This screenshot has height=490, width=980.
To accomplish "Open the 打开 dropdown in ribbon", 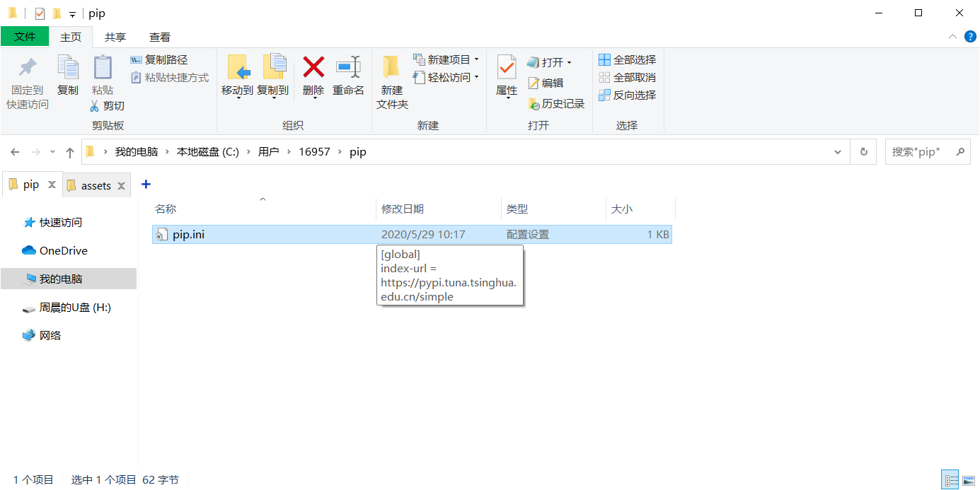I will coord(549,63).
